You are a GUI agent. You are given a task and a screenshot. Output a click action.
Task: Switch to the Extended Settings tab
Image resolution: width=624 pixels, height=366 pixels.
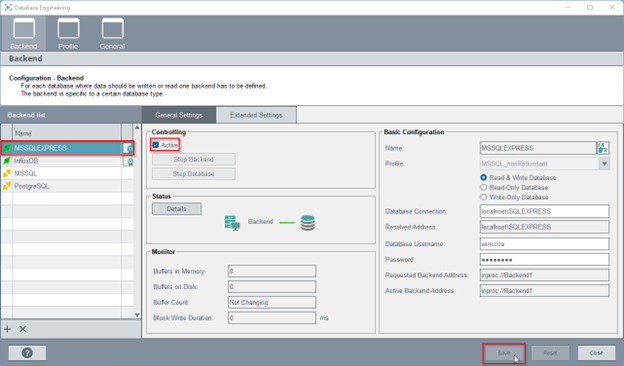256,115
